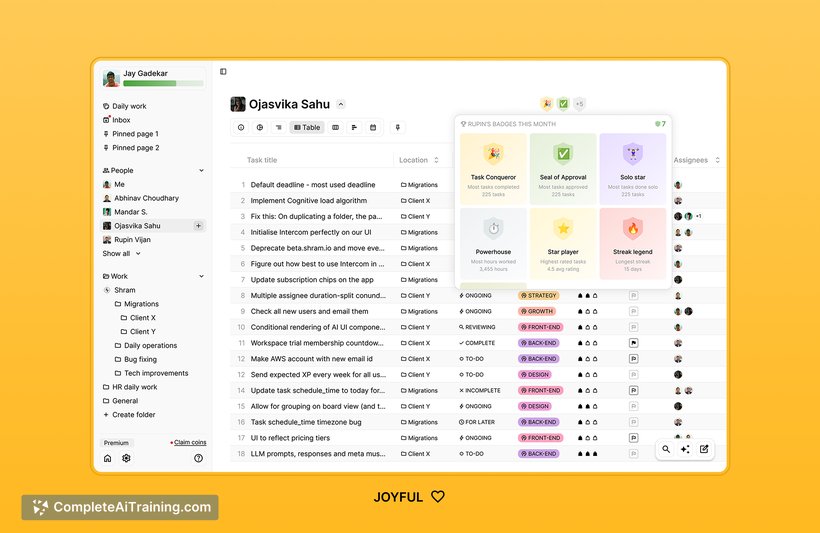820x533 pixels.
Task: Open status dropdown COMPLETE on row 11
Action: [x=477, y=343]
